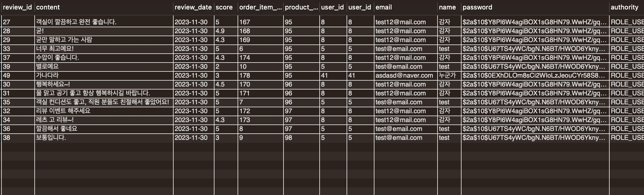
Task: Select the name column header
Action: point(449,7)
